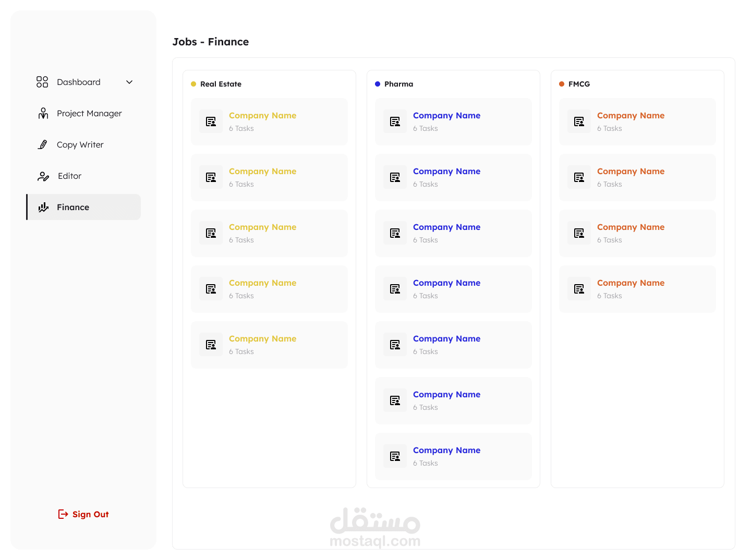Click first Real Estate company card icon

point(211,121)
